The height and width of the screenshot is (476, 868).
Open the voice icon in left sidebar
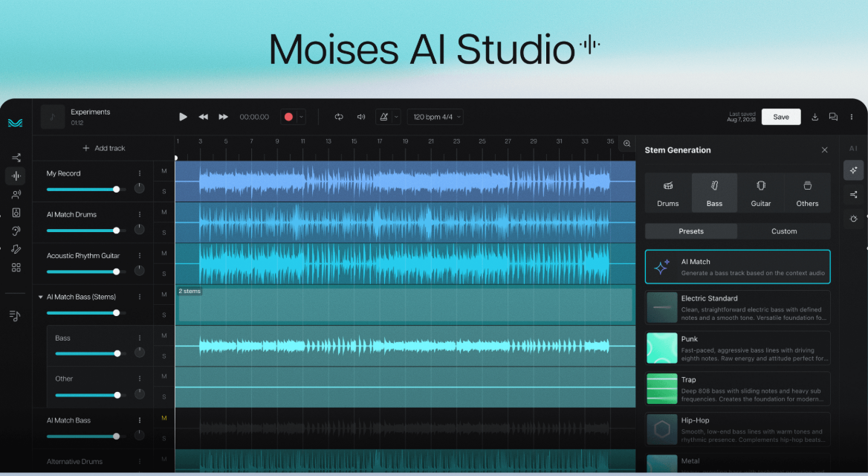tap(16, 195)
